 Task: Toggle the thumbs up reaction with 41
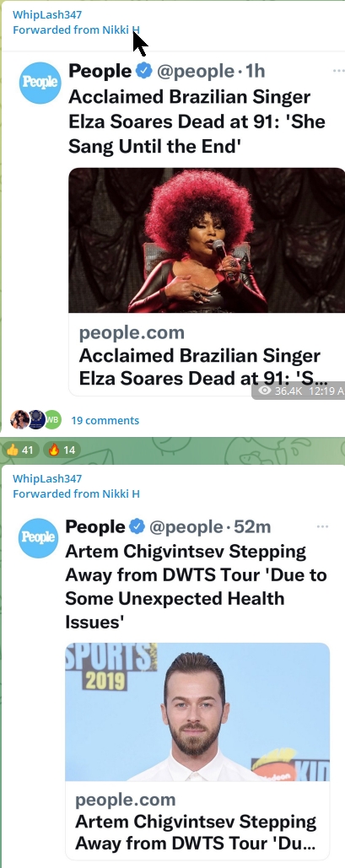coord(19,450)
